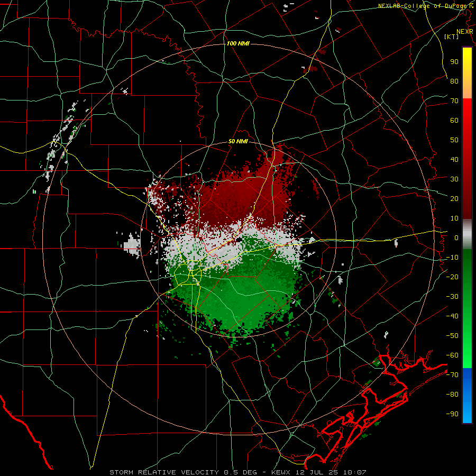
Task: Select the positive 60 scale label
Action: tap(454, 120)
